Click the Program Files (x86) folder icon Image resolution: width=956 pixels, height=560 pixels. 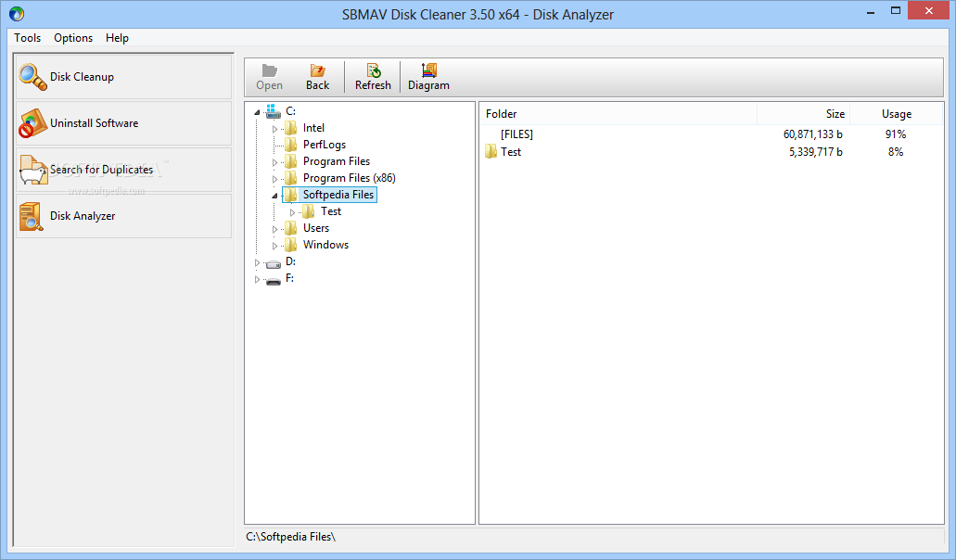point(291,178)
